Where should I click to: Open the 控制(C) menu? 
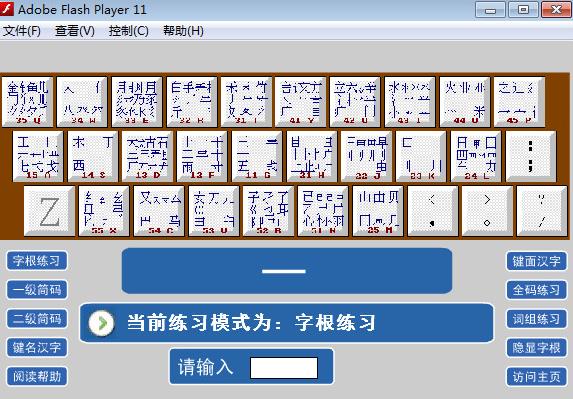(129, 31)
